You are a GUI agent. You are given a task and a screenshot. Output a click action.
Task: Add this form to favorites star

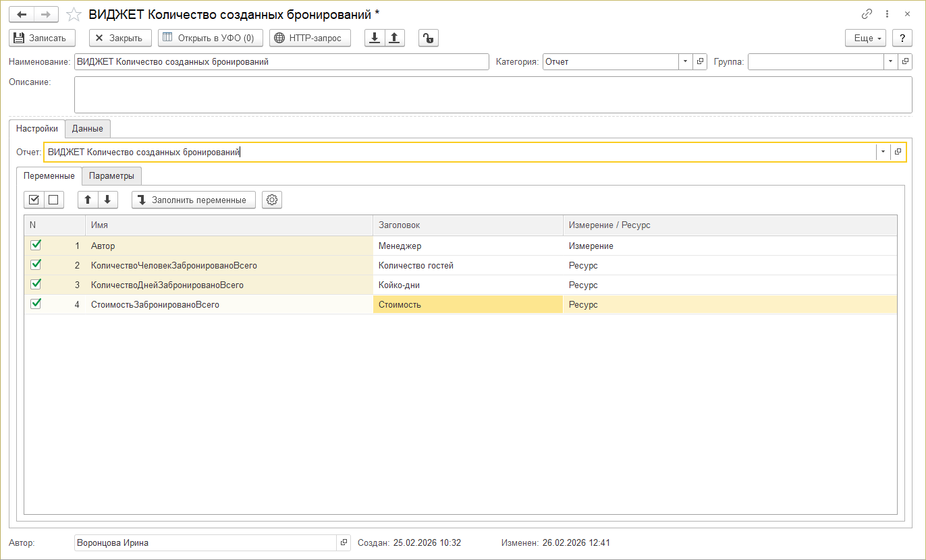pyautogui.click(x=75, y=14)
